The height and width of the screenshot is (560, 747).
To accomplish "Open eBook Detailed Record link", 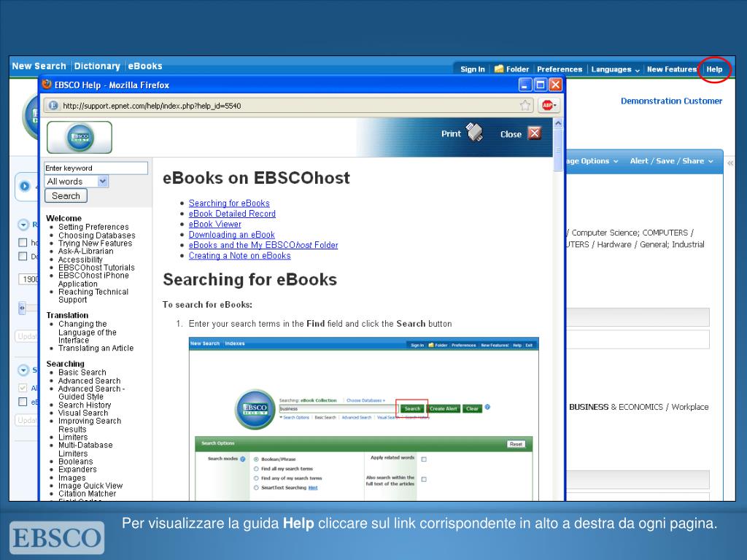I will click(x=232, y=214).
